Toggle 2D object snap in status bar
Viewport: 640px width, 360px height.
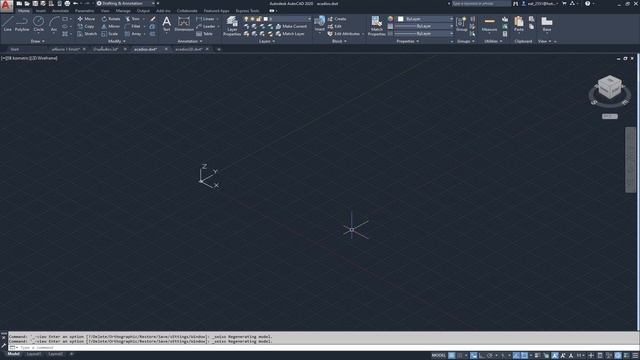[524, 356]
